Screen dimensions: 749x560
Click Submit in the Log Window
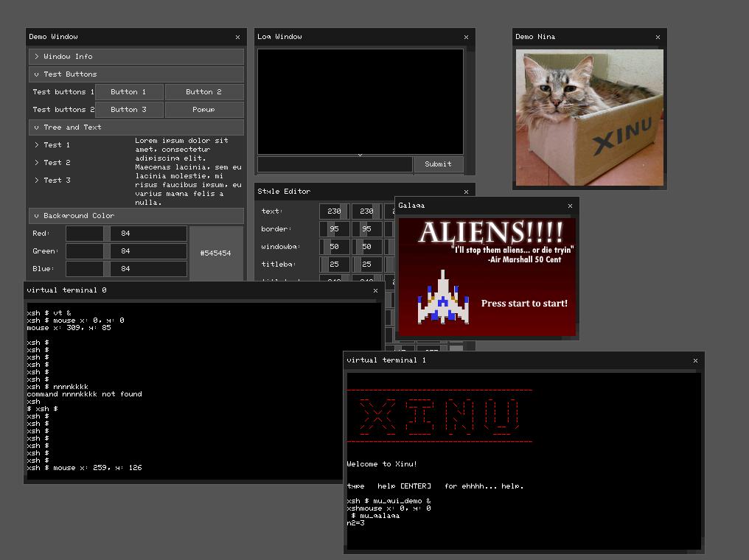(439, 164)
